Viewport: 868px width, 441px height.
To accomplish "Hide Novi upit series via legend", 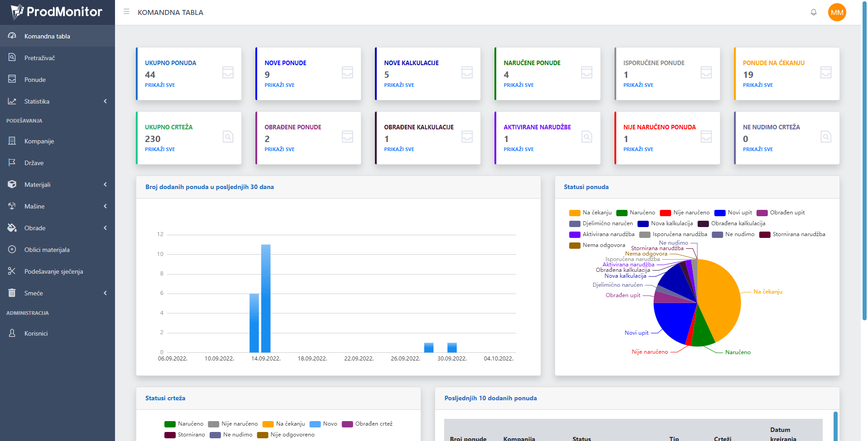I will (x=733, y=213).
